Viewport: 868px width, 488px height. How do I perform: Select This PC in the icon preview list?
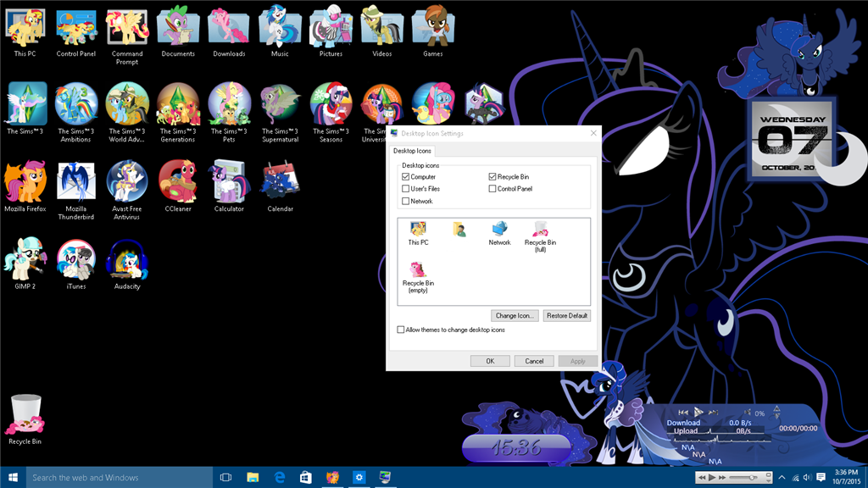point(418,233)
